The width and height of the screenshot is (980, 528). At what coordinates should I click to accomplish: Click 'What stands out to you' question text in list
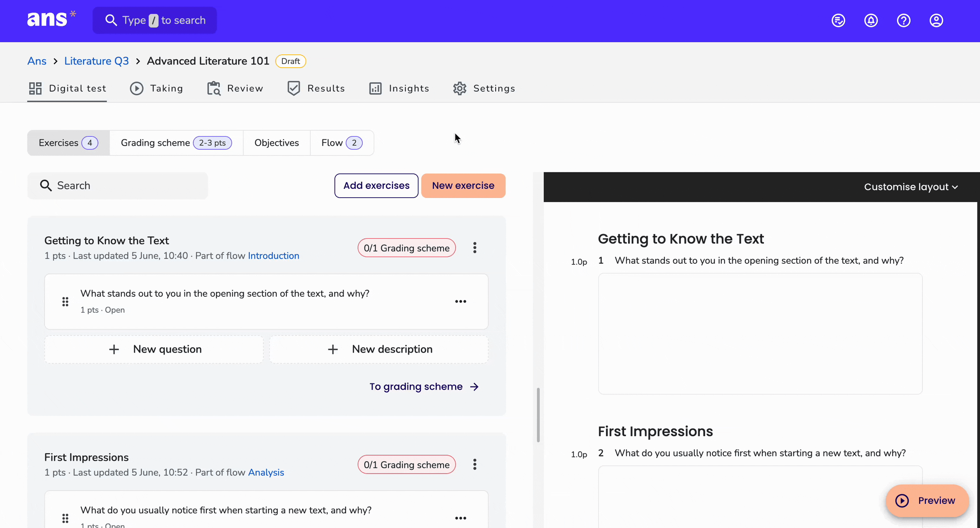224,294
